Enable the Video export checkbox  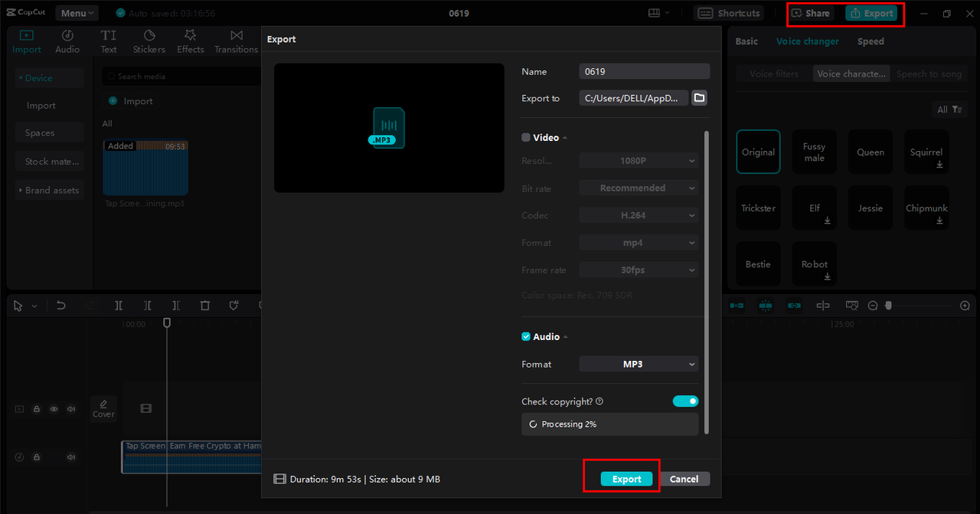tap(526, 138)
